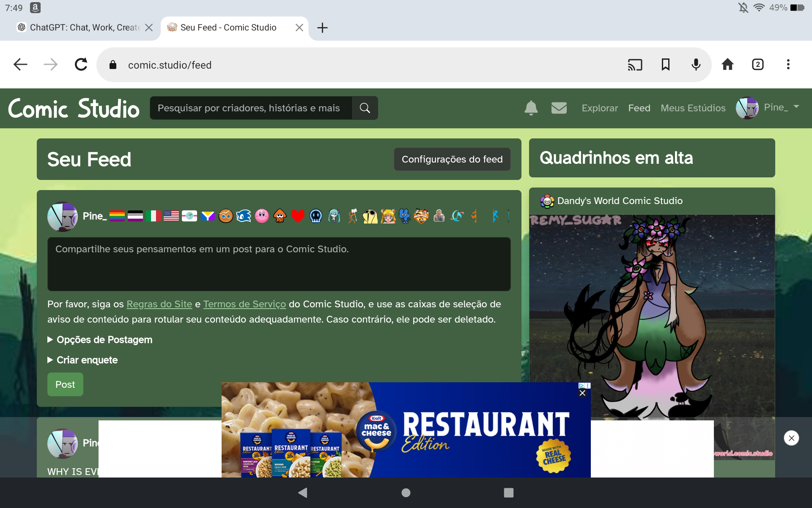Open the Regras do Site link

coord(159,304)
